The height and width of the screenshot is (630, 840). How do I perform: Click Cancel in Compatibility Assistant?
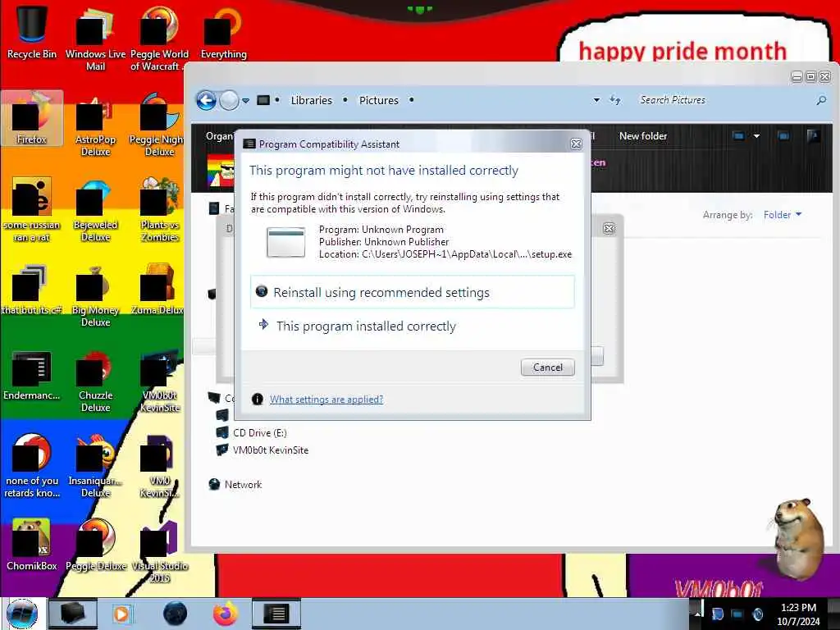[547, 367]
